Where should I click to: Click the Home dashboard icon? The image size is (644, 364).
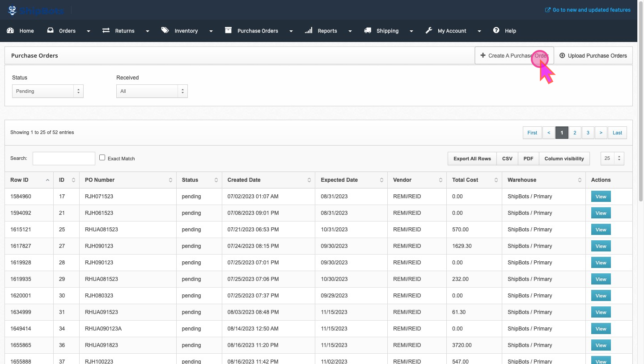coord(10,30)
